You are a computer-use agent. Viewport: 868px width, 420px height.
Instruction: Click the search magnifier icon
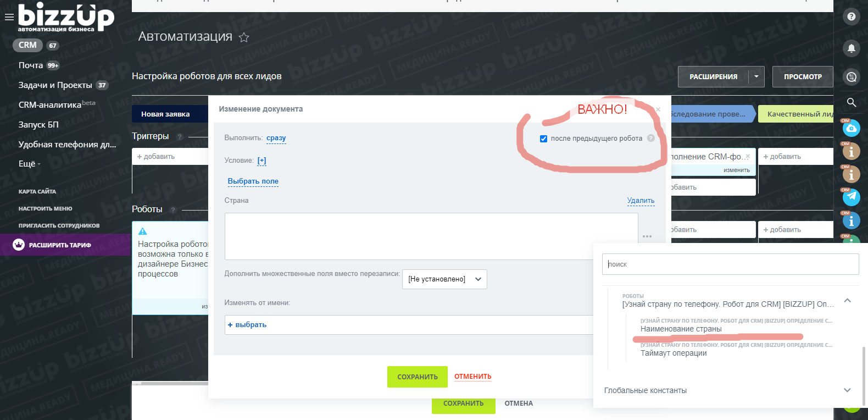point(851,102)
